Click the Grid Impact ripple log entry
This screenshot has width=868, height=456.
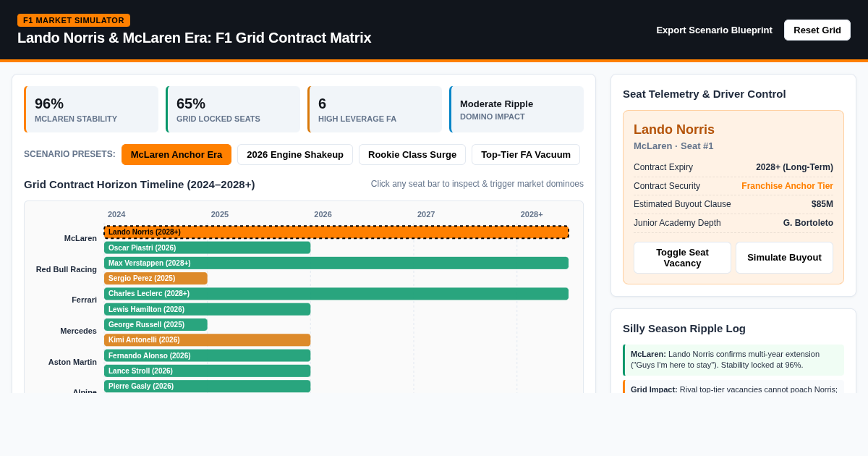[x=733, y=388]
